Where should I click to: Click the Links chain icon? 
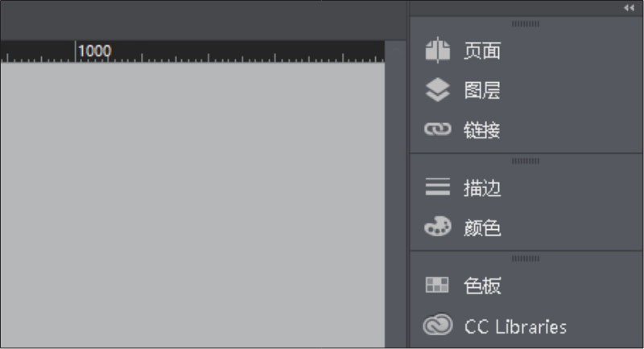click(x=437, y=129)
